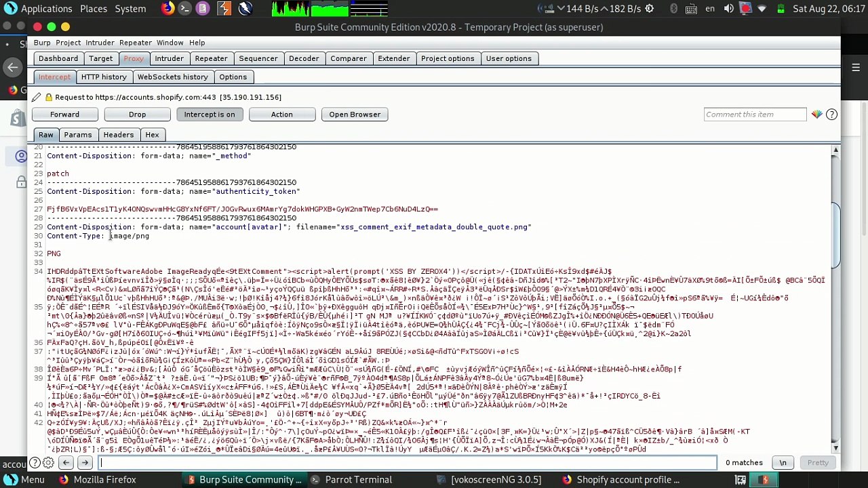Image resolution: width=868 pixels, height=488 pixels.
Task: Click the request editor scrollbar down arrow
Action: [x=836, y=448]
